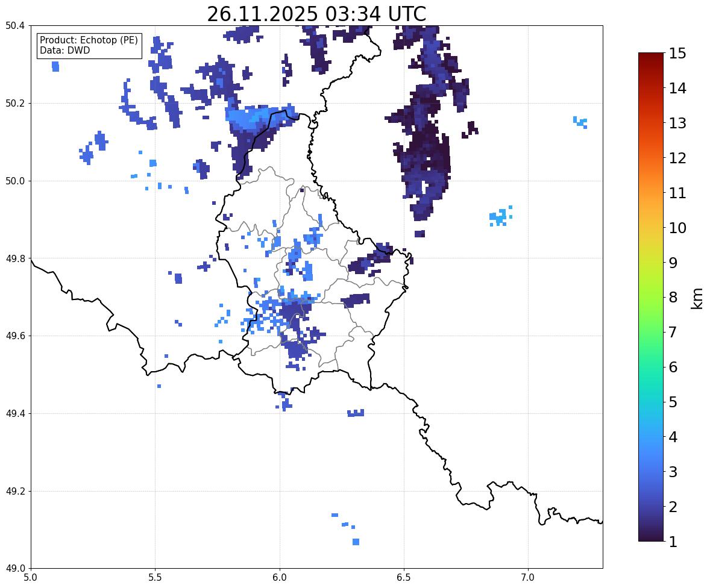Click the latitude axis label 50.2
This screenshot has width=710, height=588.
[x=15, y=103]
